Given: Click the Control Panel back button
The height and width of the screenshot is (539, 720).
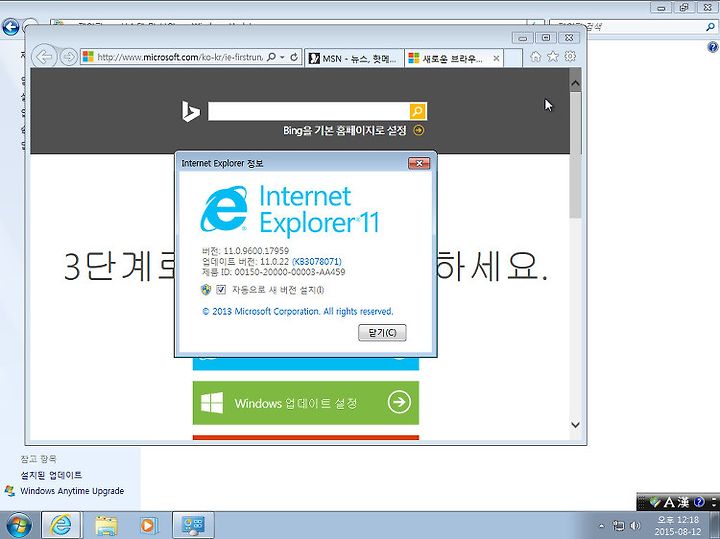Looking at the screenshot, I should pos(11,27).
